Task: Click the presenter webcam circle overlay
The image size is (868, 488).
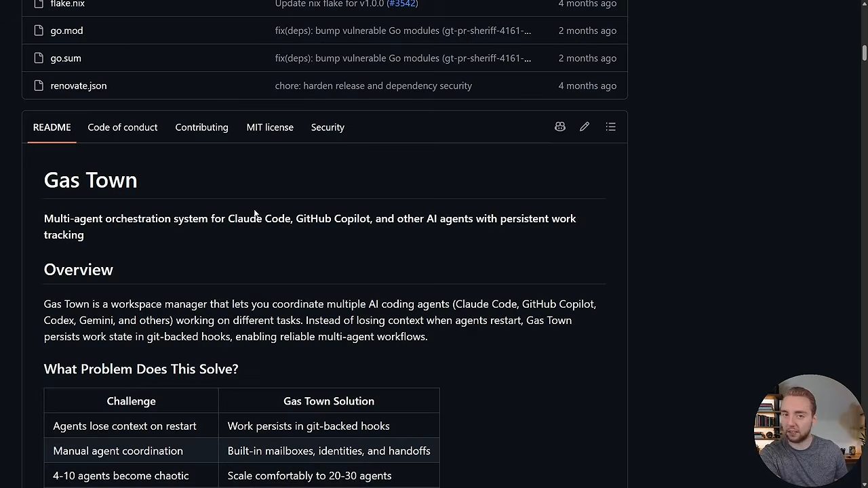Action: point(809,430)
